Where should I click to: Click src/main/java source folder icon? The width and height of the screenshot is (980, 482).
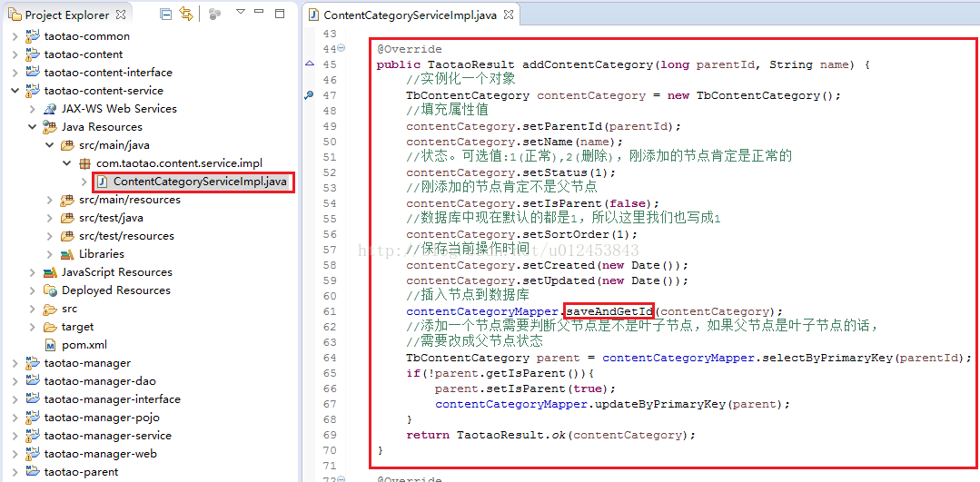[x=67, y=145]
